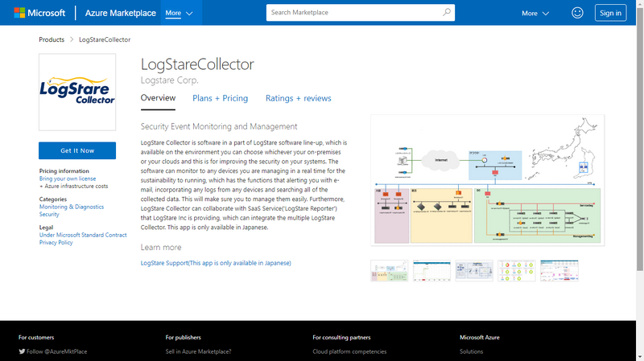Open the LogStare Support link

tap(216, 263)
